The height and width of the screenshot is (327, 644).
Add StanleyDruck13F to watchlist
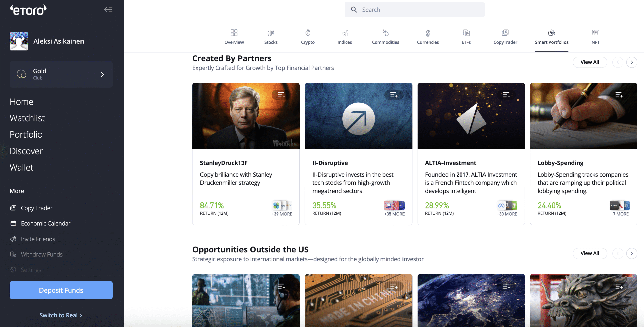[x=281, y=95]
